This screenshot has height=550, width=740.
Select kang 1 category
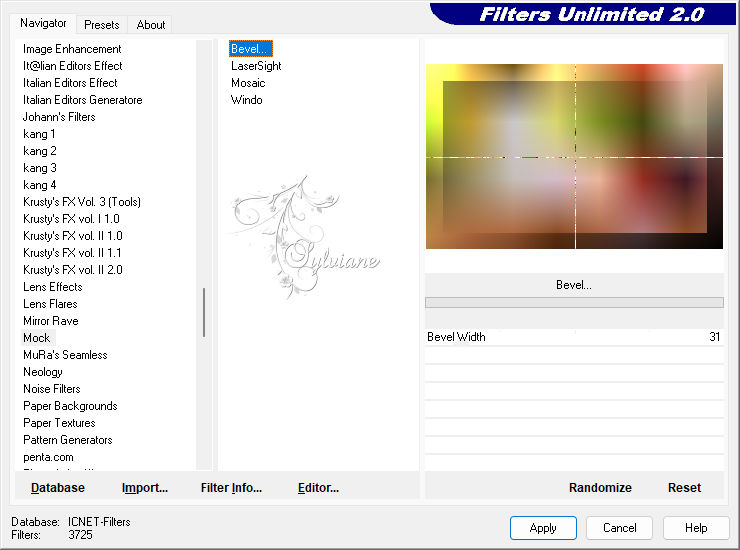point(39,134)
